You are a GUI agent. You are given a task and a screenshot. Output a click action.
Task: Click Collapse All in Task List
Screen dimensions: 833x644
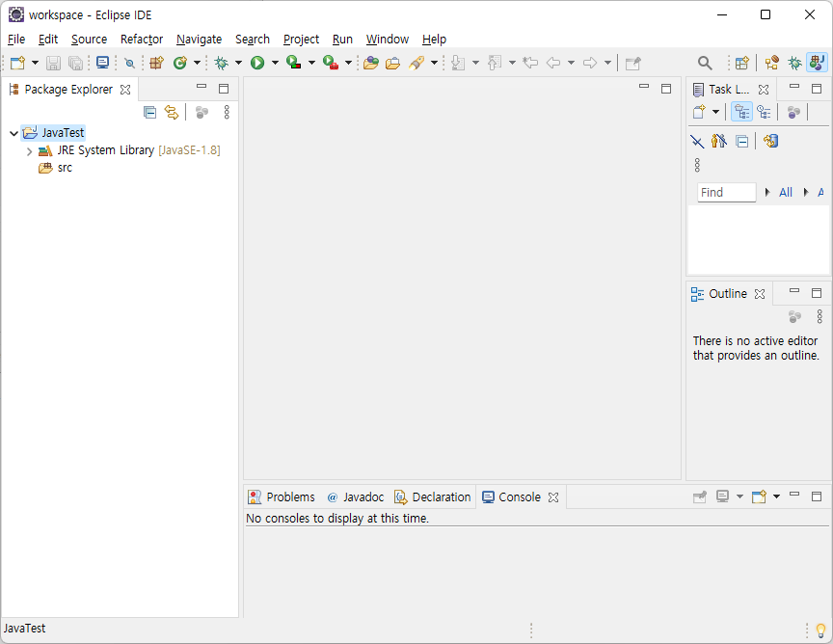pos(742,142)
